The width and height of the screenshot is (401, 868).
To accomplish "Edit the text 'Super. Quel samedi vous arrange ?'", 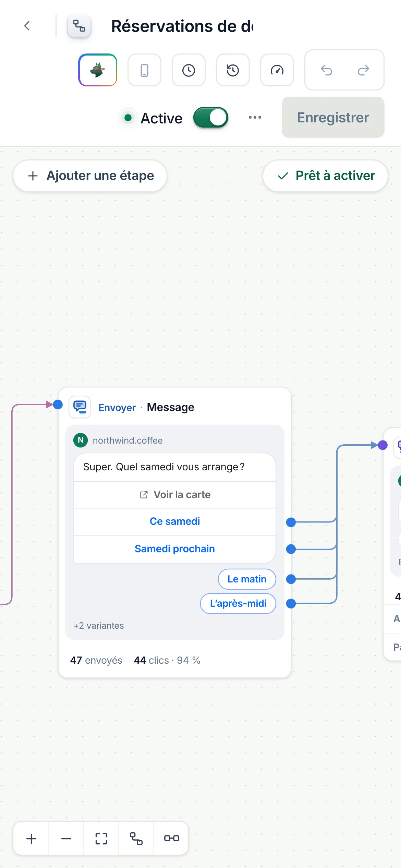I will click(x=164, y=467).
